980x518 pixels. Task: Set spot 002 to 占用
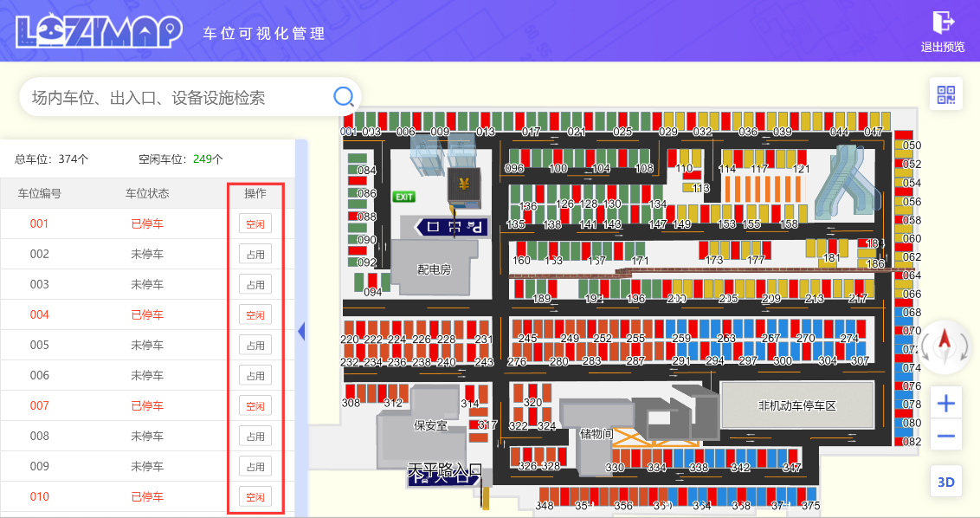click(x=255, y=254)
